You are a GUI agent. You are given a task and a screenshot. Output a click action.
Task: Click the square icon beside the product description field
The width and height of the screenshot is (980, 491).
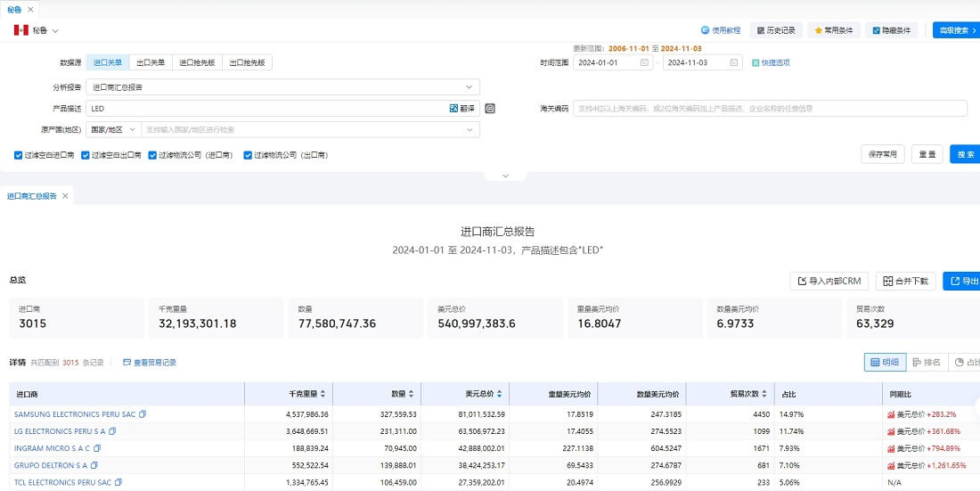(x=490, y=108)
